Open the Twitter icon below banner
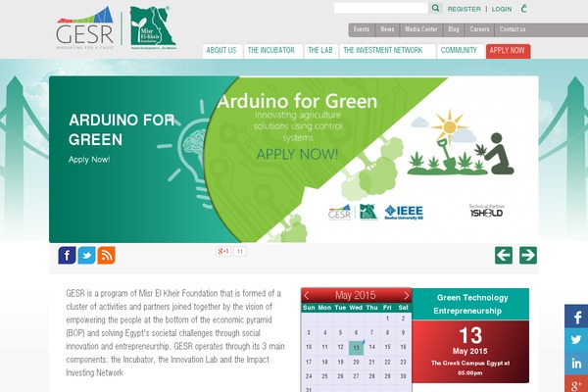The width and height of the screenshot is (588, 392). [86, 256]
